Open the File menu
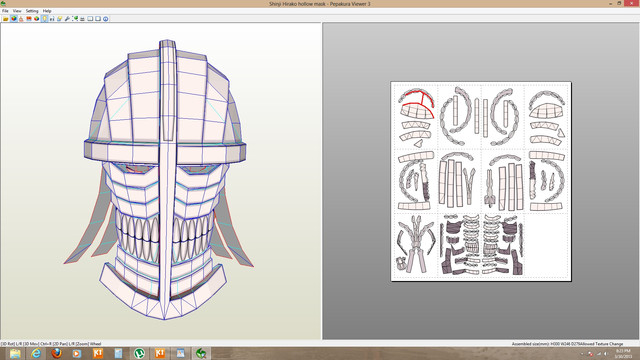 tap(5, 11)
